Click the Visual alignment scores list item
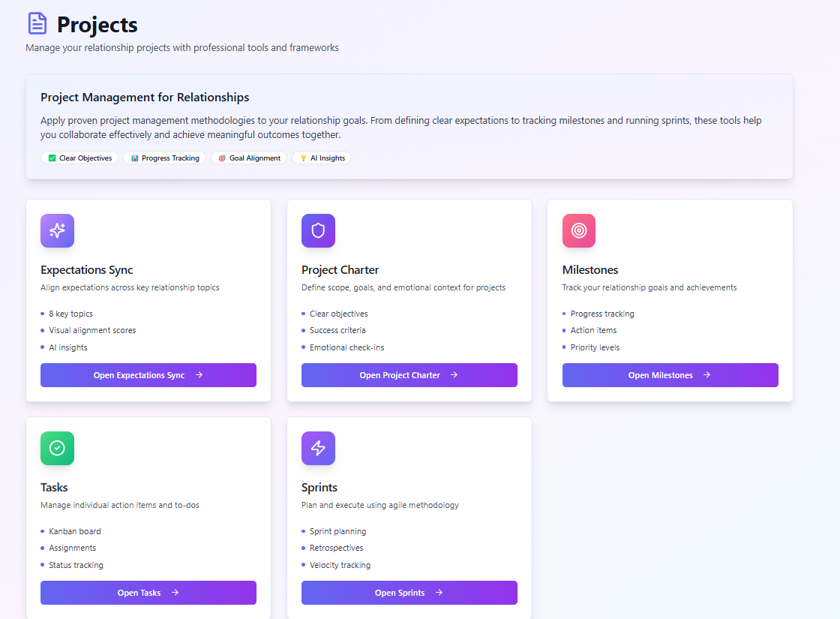Viewport: 840px width, 619px height. pyautogui.click(x=92, y=330)
